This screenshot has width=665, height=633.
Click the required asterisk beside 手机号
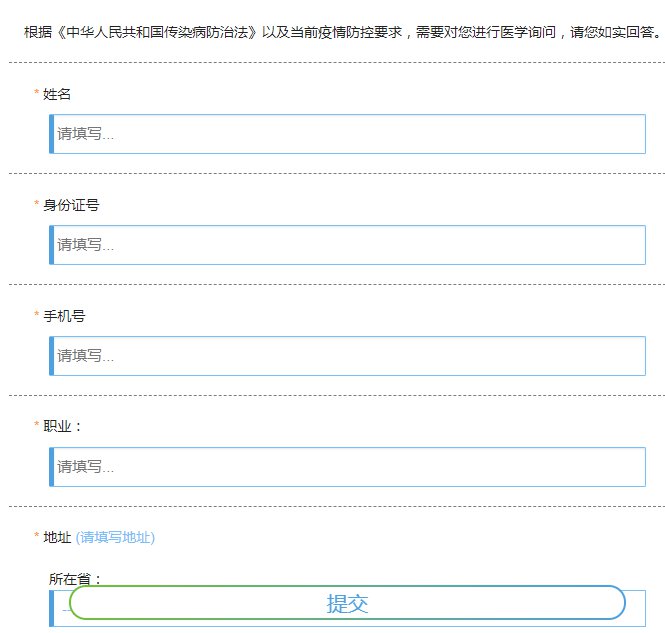click(x=37, y=317)
